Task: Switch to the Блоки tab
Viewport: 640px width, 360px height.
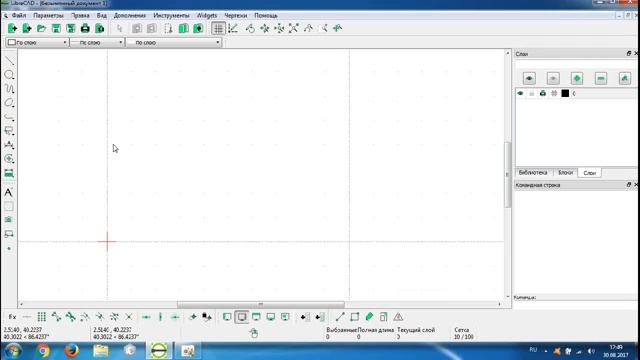Action: pos(565,173)
